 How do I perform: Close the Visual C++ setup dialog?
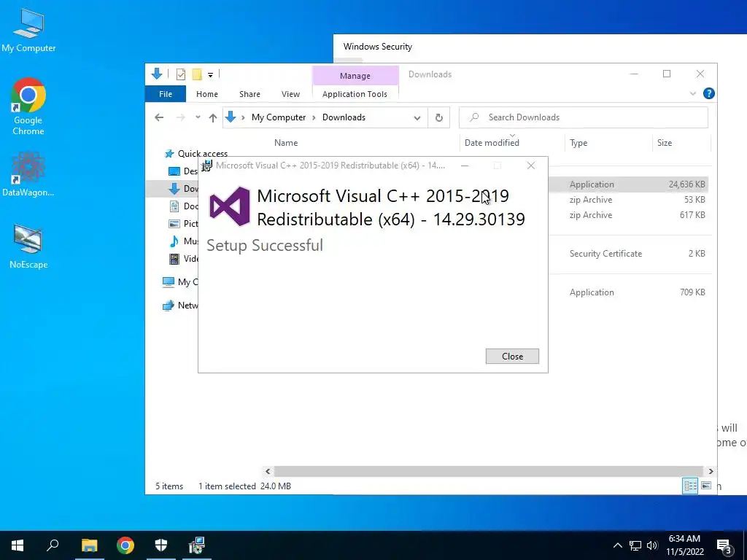point(512,356)
